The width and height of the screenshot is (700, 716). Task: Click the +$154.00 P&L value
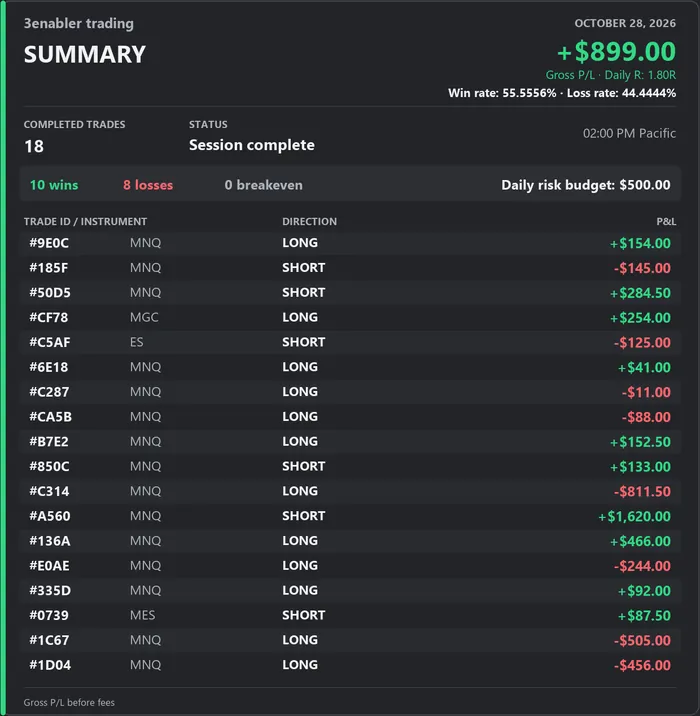coord(640,243)
